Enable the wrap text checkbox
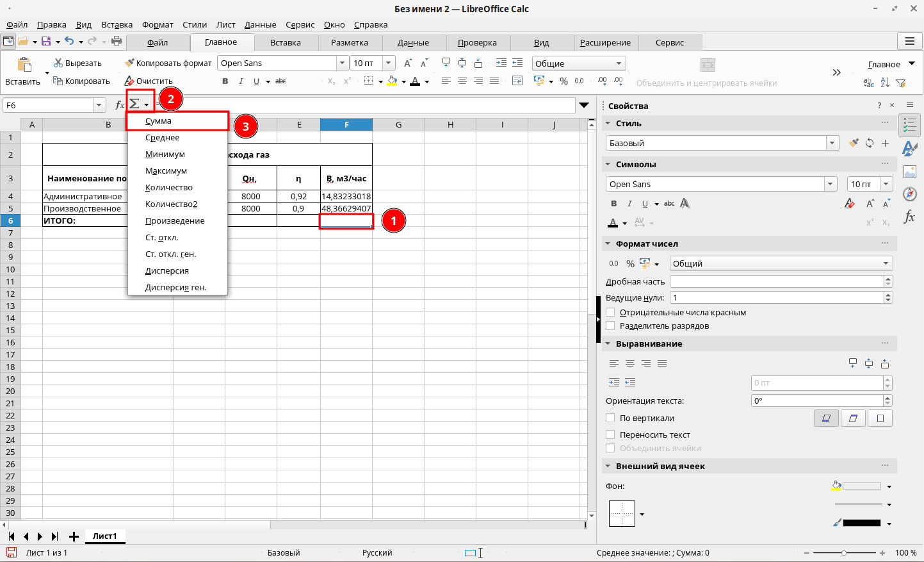Image resolution: width=924 pixels, height=562 pixels. point(610,435)
